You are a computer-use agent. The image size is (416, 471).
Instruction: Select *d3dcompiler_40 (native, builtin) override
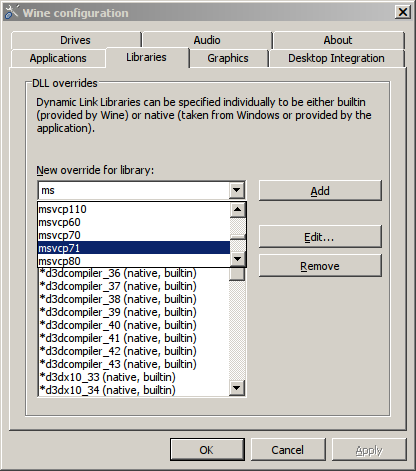[134, 325]
